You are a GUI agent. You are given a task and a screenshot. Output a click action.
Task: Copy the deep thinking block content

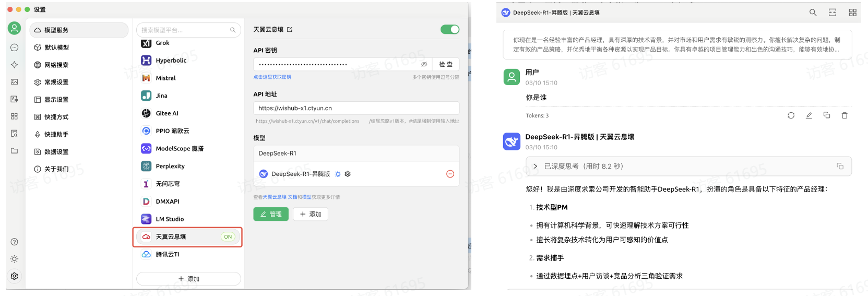pos(840,166)
